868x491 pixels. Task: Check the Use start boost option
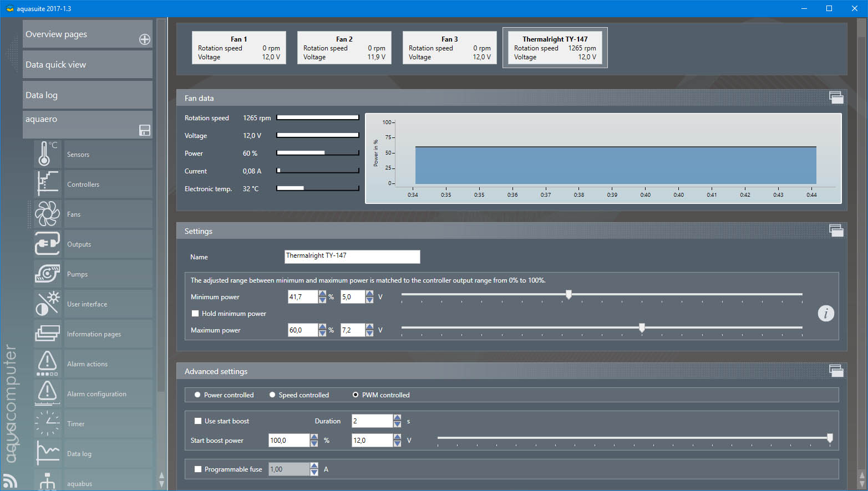(x=198, y=421)
